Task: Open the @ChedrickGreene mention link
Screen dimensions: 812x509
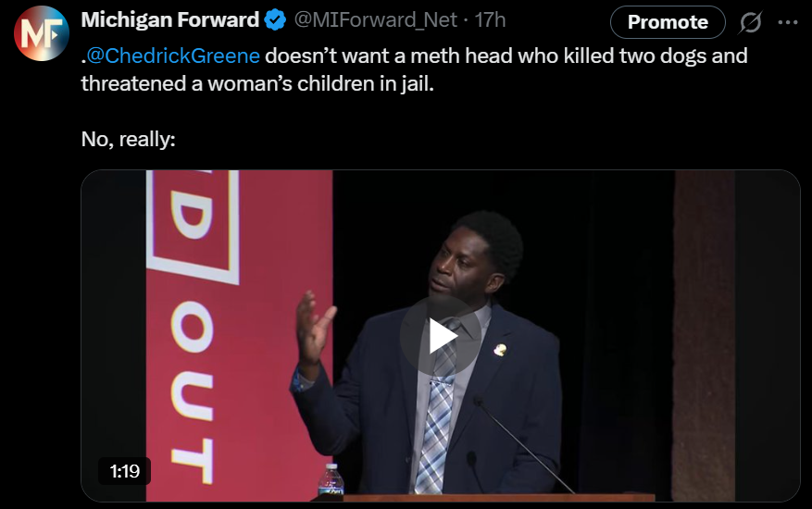Action: click(x=173, y=56)
